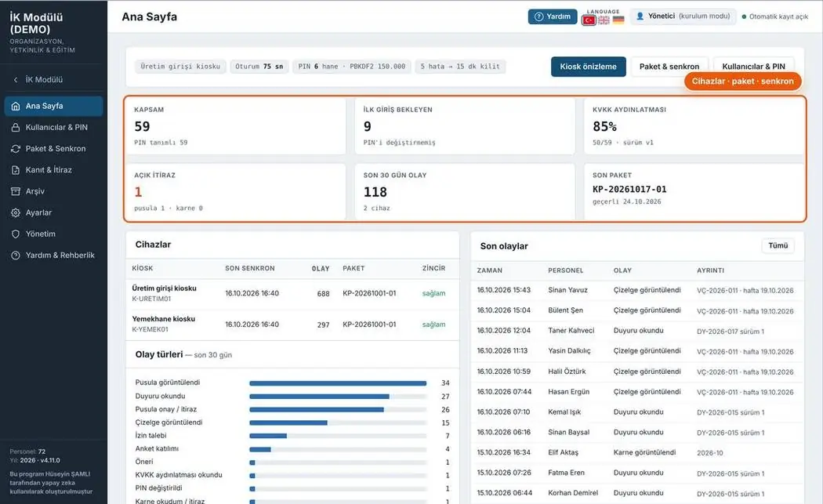The width and height of the screenshot is (823, 504).
Task: Click the Pusula görüntülendi progress bar
Action: tap(338, 383)
